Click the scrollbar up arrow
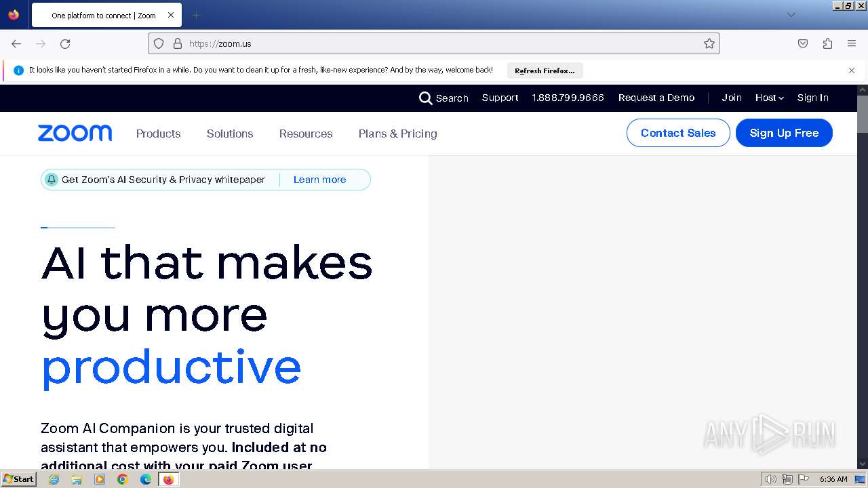 pos(863,89)
